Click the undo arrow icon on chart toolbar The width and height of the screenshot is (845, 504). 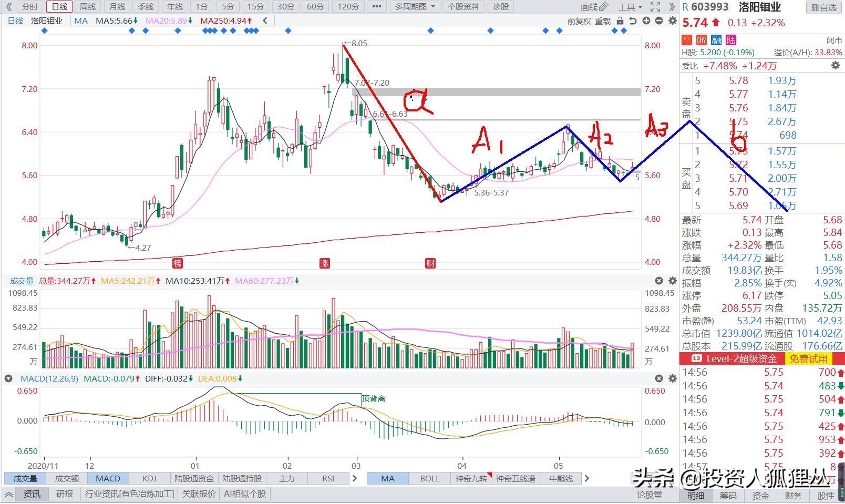click(633, 21)
